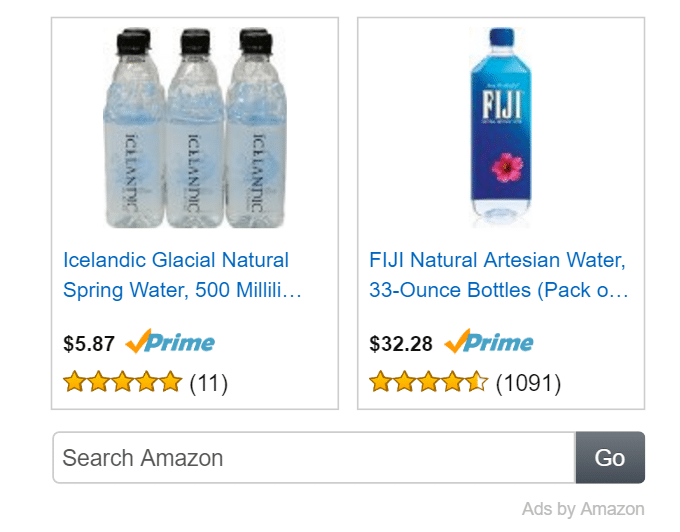Click the Go search button

tap(610, 457)
